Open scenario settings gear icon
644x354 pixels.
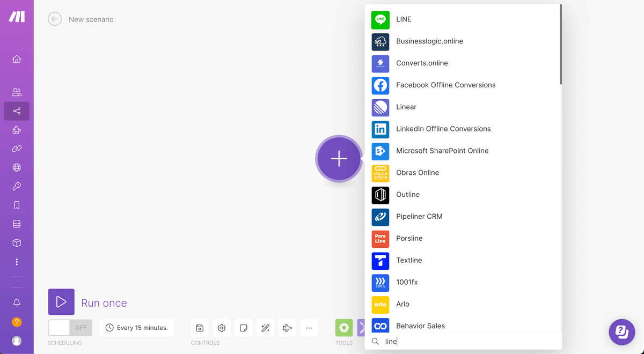[x=222, y=328]
